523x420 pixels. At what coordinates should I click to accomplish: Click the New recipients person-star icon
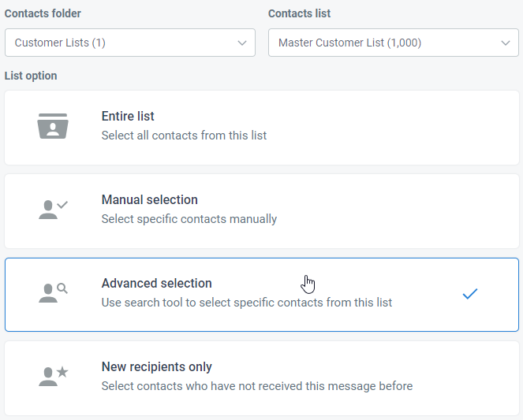point(53,377)
